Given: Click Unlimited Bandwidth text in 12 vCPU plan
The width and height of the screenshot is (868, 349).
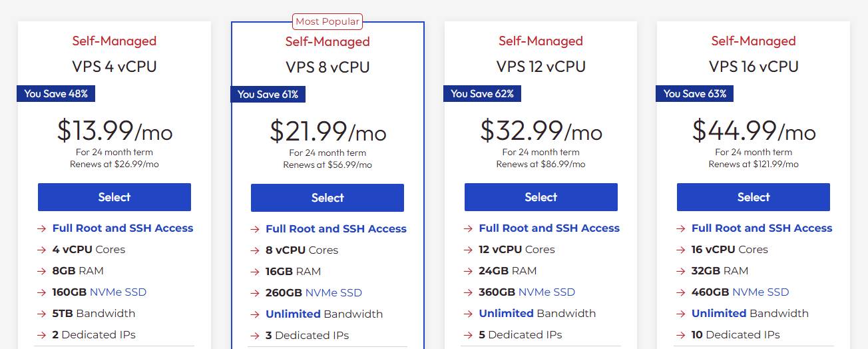Looking at the screenshot, I should click(537, 313).
